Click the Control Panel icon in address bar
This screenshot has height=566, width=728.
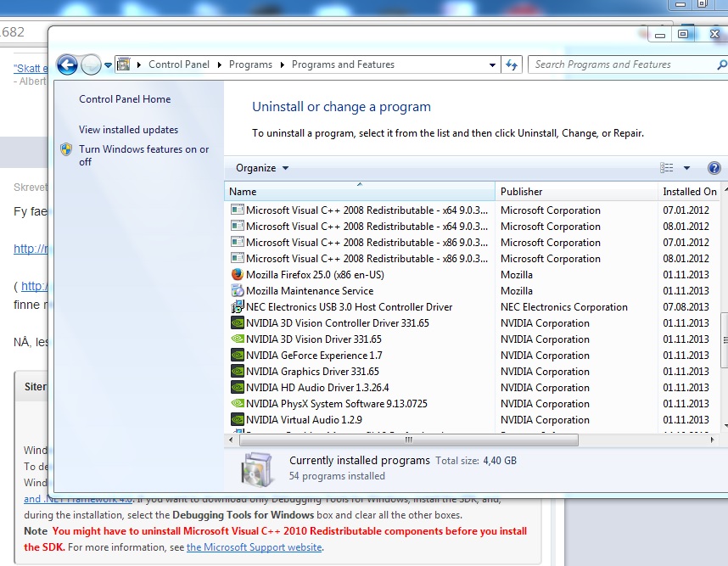tap(124, 64)
